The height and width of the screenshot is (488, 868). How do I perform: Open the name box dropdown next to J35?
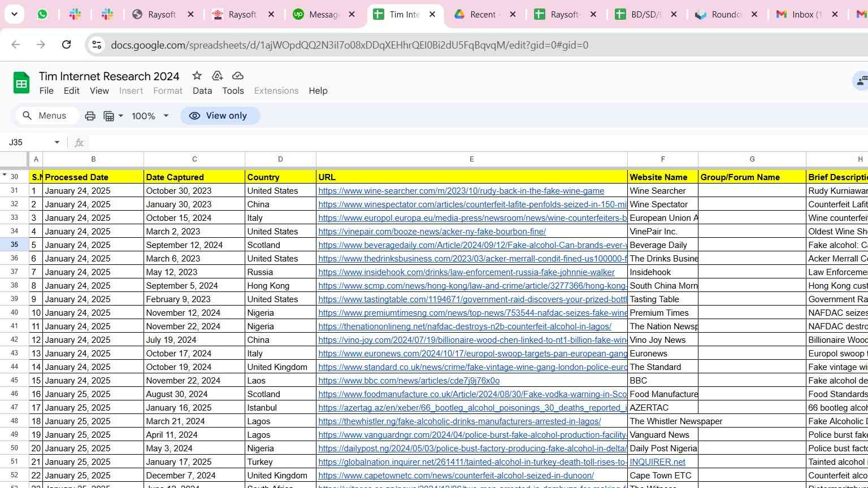point(57,142)
